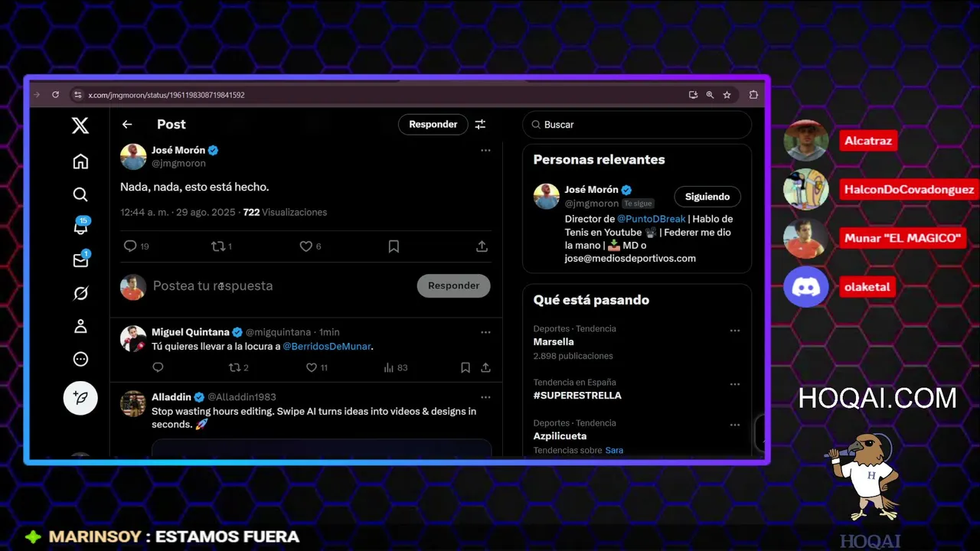Image resolution: width=980 pixels, height=551 pixels.
Task: Open the @BerridosDeMunar mention link
Action: (328, 347)
